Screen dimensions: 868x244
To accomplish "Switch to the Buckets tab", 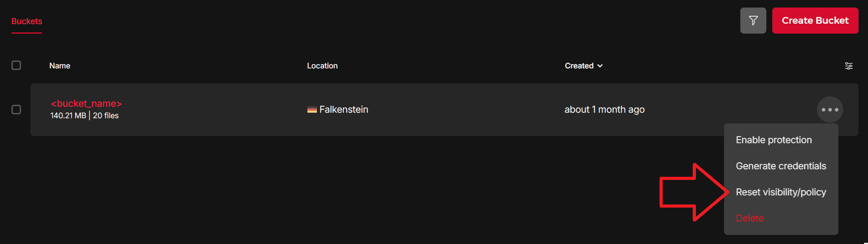I will tap(27, 21).
